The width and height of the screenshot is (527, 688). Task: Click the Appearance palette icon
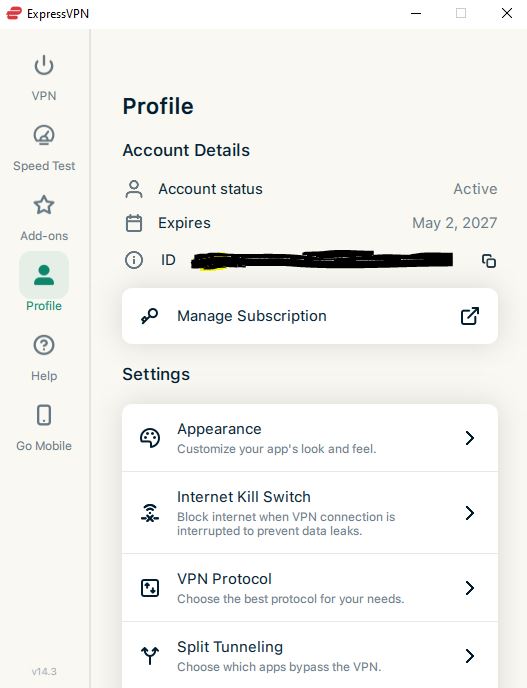point(150,438)
